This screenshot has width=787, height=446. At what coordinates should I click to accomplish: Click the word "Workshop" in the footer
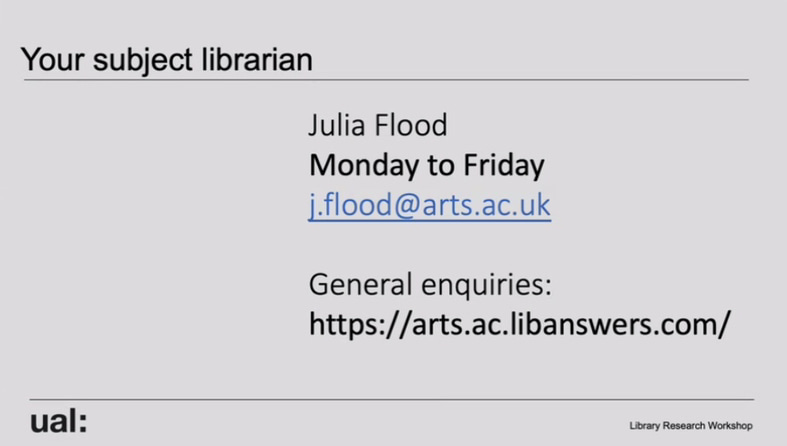(x=730, y=426)
